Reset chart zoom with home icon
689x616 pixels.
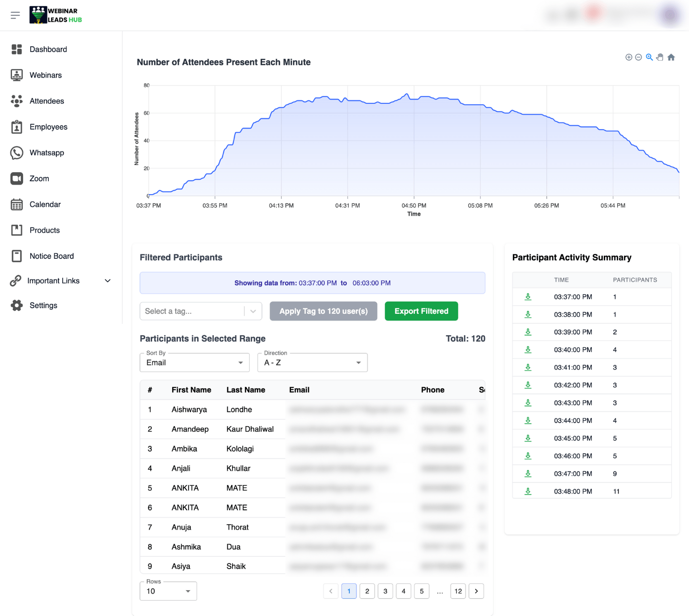(671, 57)
